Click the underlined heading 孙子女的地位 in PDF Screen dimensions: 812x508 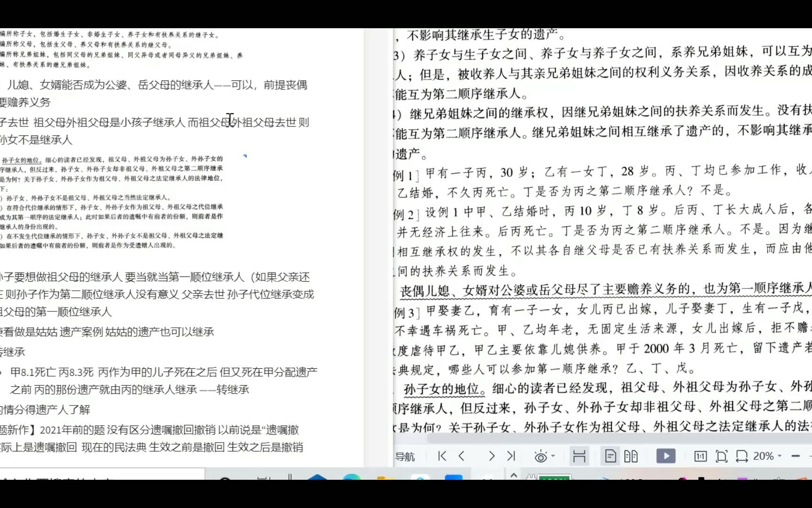(x=442, y=389)
